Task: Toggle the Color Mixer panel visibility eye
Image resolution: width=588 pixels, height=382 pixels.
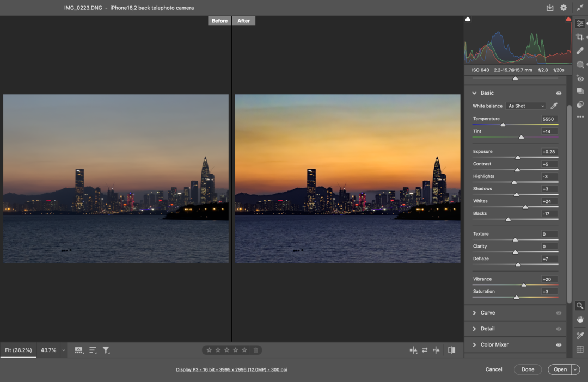Action: pyautogui.click(x=559, y=345)
